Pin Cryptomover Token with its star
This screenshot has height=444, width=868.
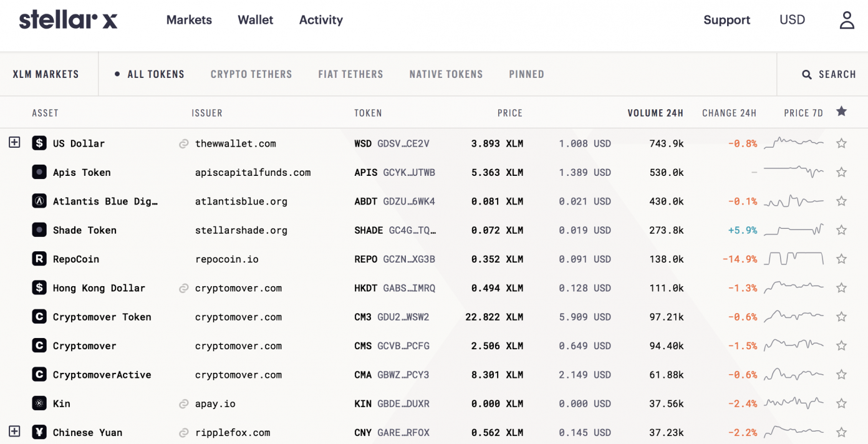pyautogui.click(x=841, y=317)
